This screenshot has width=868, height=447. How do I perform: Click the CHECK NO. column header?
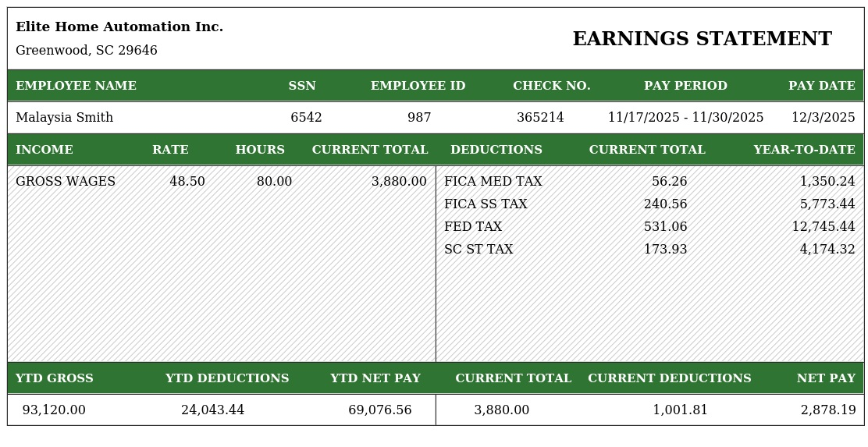pos(551,86)
